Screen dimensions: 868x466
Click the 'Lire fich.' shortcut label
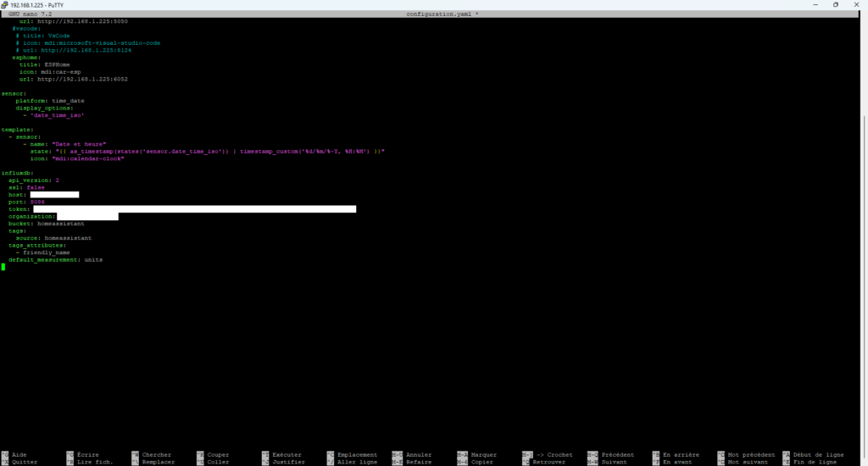click(x=95, y=462)
